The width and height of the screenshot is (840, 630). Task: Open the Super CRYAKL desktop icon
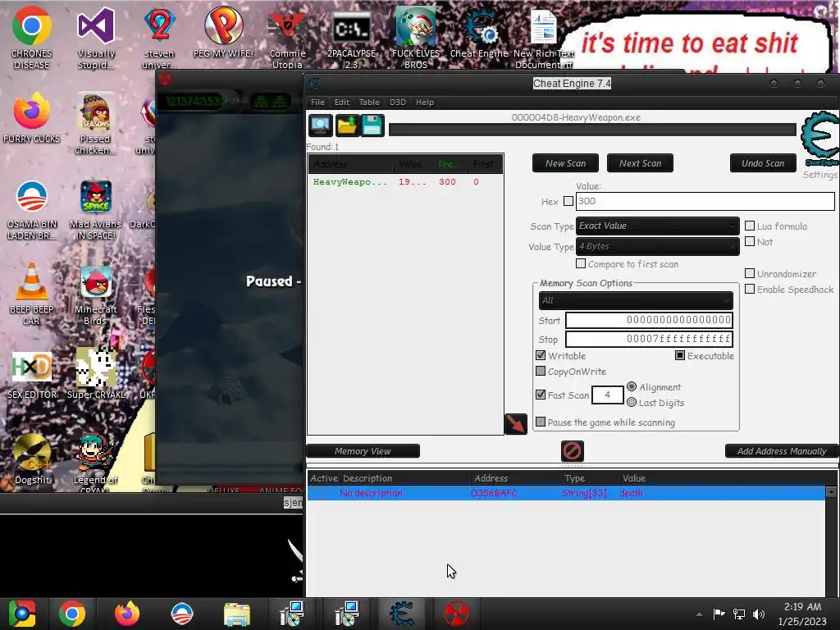pos(96,374)
